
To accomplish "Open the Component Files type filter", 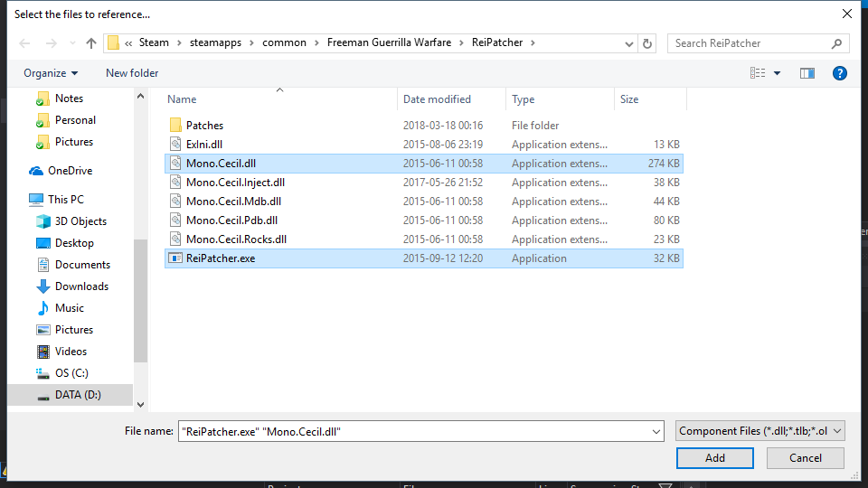I will [x=760, y=431].
